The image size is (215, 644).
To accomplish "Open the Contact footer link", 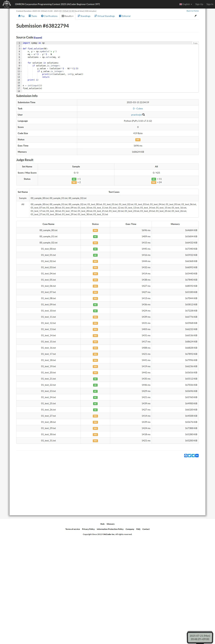I will 146,529.
